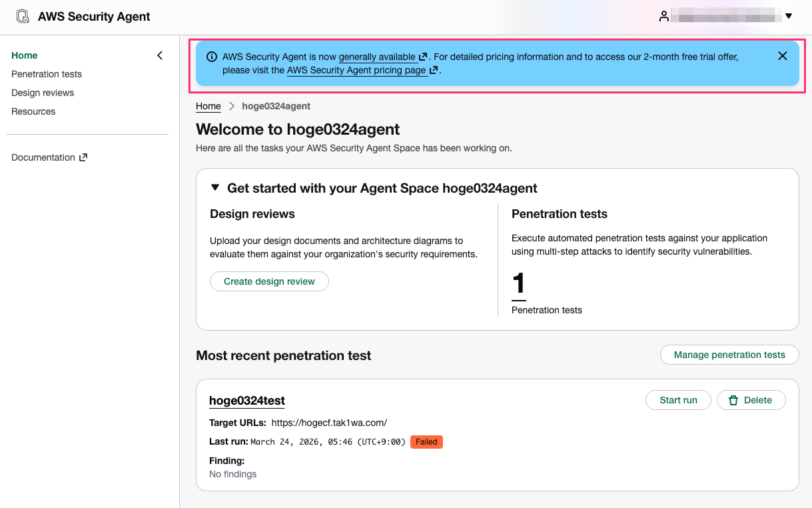This screenshot has width=812, height=508.
Task: Click the external link icon beside Documentation
Action: pyautogui.click(x=83, y=157)
